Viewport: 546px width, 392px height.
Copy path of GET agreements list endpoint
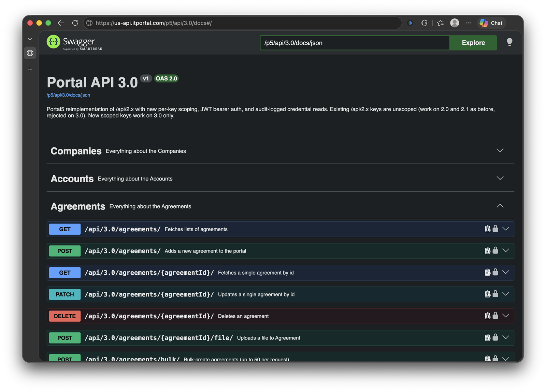pyautogui.click(x=487, y=229)
